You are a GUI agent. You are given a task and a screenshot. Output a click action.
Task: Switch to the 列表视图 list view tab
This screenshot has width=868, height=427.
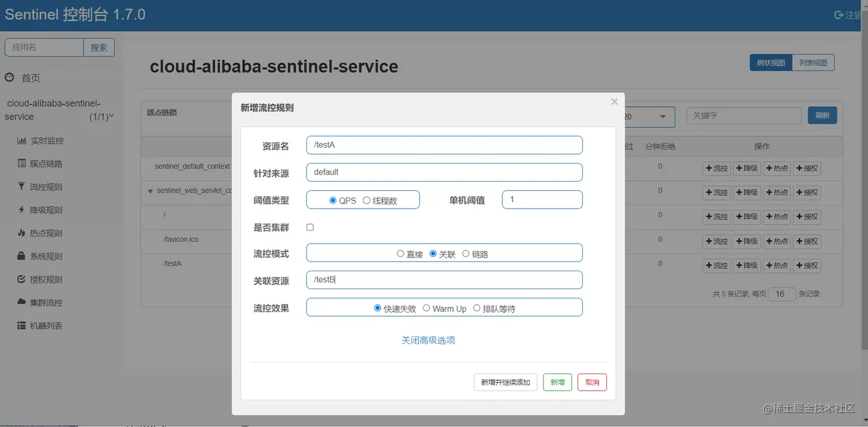click(x=813, y=63)
